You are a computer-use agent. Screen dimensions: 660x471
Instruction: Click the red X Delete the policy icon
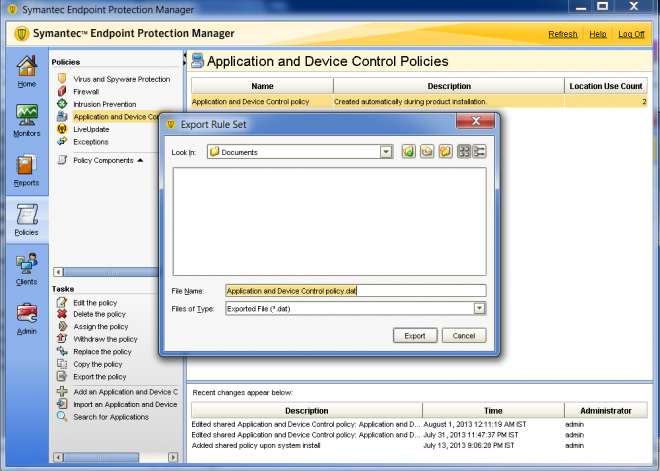62,314
